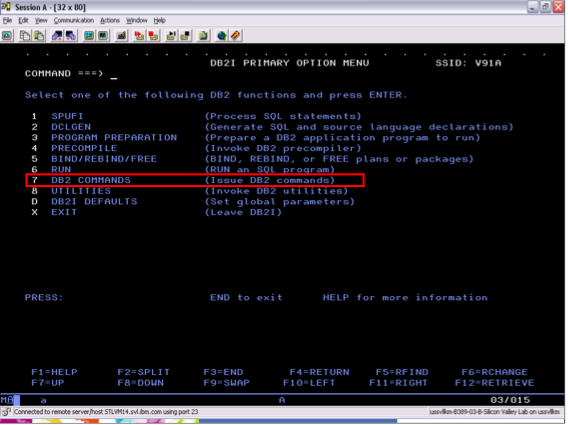Click the connection status icon in the status bar

(x=6, y=412)
